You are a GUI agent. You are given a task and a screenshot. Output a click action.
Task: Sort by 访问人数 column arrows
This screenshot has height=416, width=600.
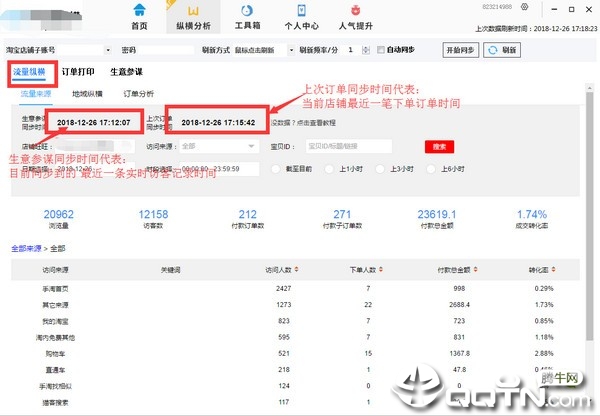(x=297, y=270)
